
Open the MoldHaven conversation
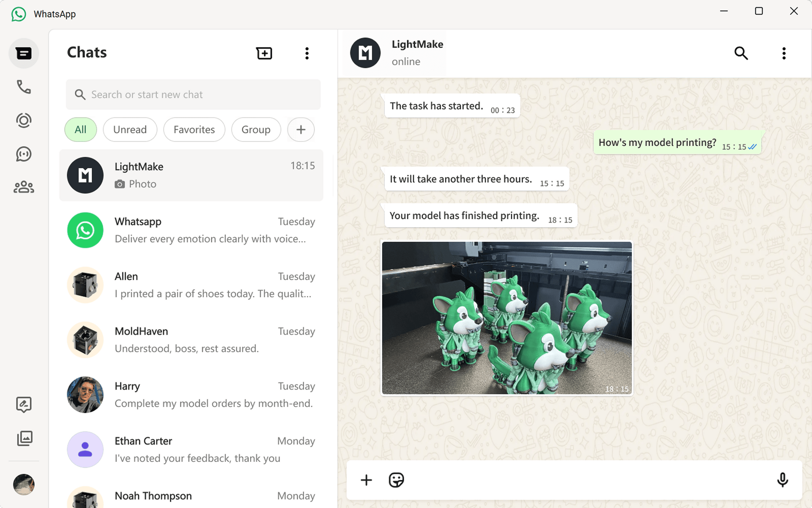pos(191,340)
